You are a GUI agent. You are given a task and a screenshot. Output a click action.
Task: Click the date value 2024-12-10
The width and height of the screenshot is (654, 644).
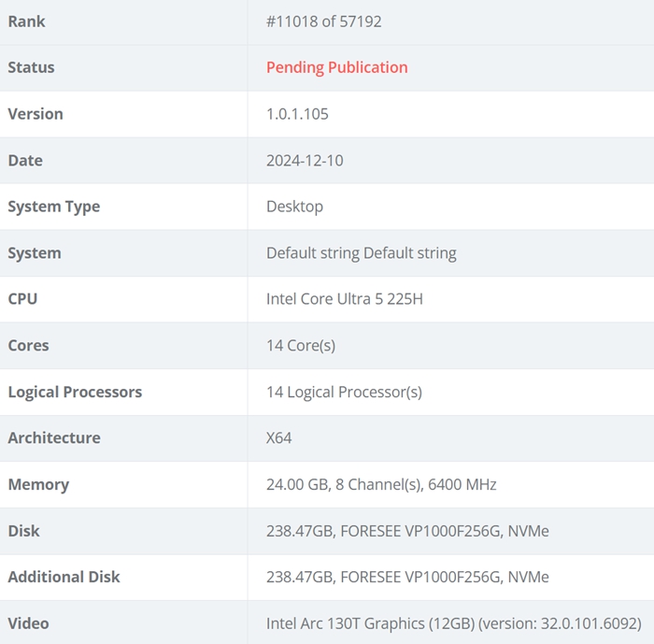pyautogui.click(x=305, y=161)
